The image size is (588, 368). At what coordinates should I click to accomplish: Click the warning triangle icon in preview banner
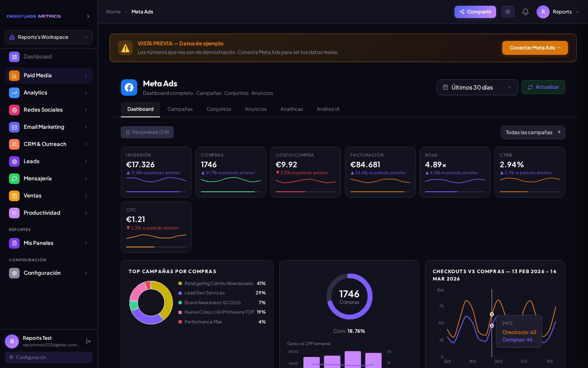click(x=125, y=48)
